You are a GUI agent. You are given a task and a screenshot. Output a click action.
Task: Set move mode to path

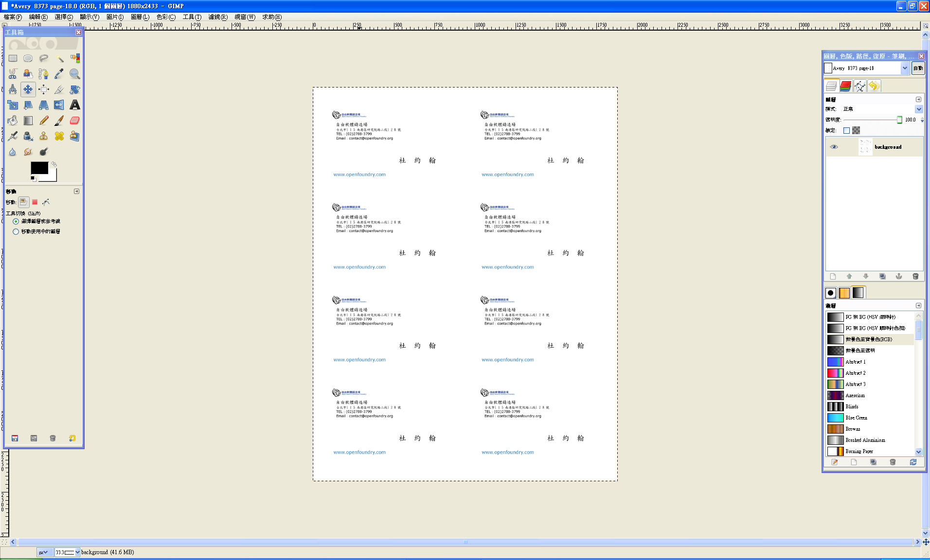46,202
